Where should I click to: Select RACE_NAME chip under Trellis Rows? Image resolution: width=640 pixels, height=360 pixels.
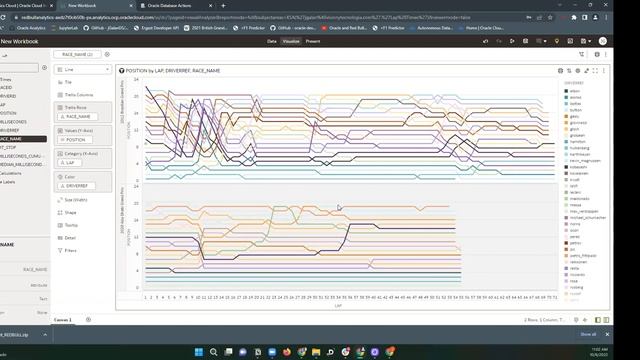78,117
